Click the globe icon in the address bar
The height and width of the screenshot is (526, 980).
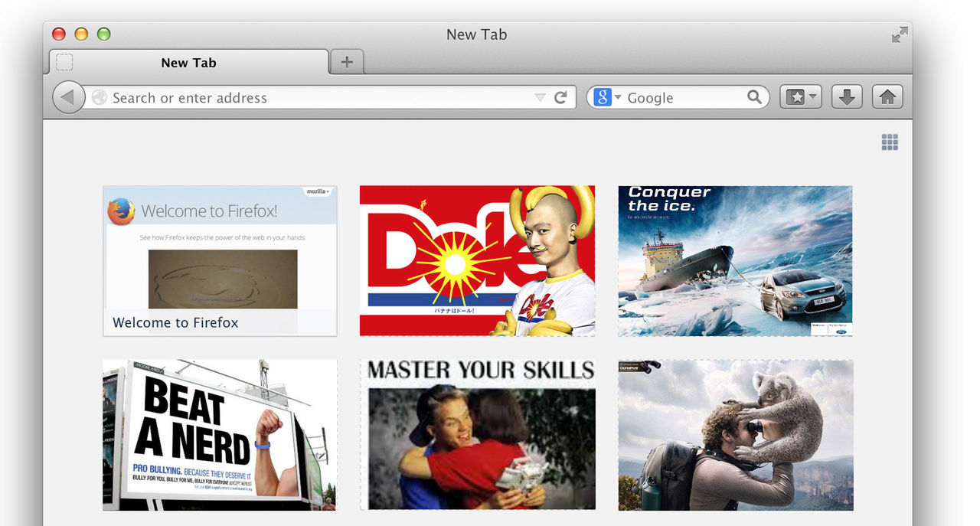(99, 97)
